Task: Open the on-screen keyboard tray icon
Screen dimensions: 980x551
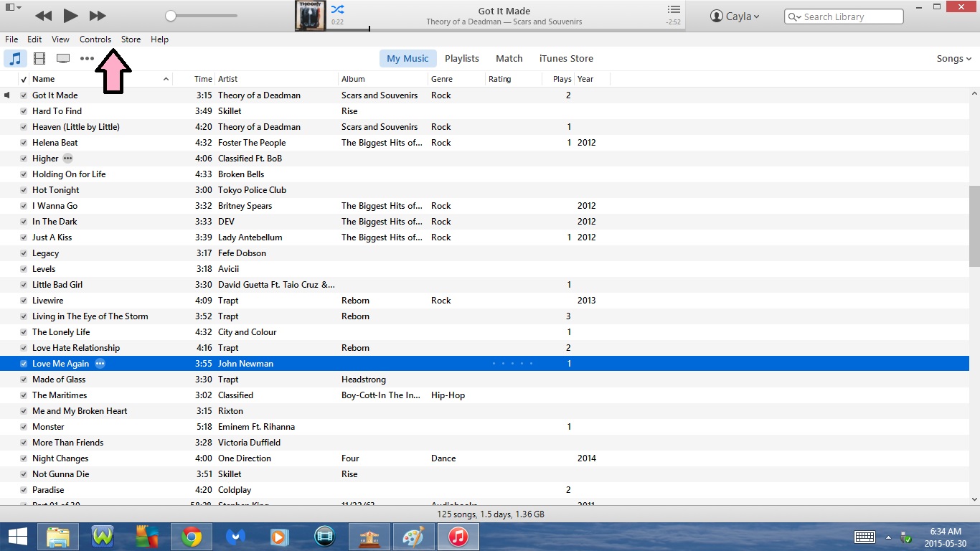Action: click(864, 537)
